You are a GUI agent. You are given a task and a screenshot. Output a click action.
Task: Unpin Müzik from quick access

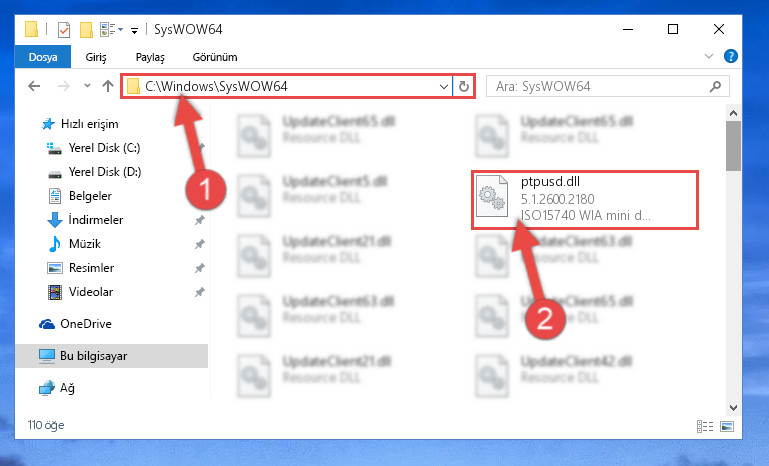click(x=200, y=244)
